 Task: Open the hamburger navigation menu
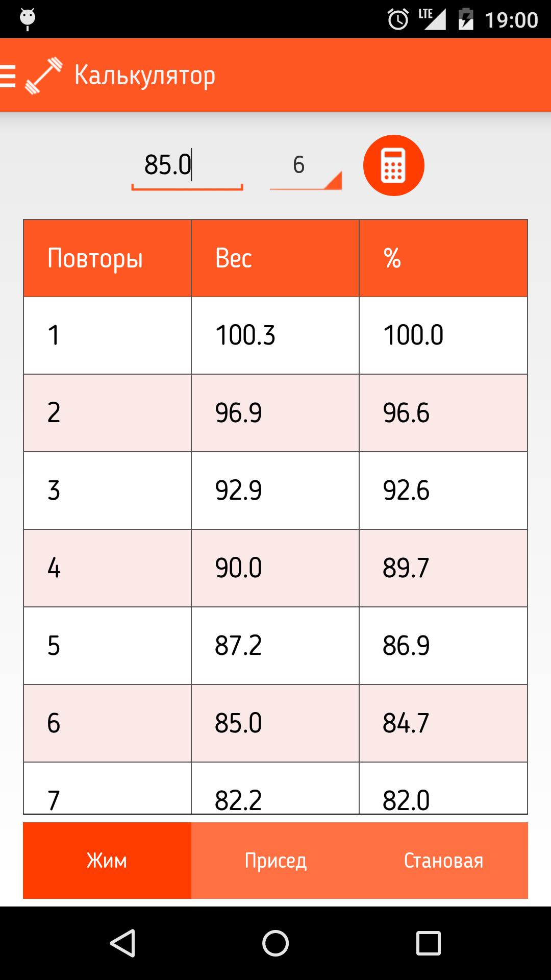click(x=8, y=76)
